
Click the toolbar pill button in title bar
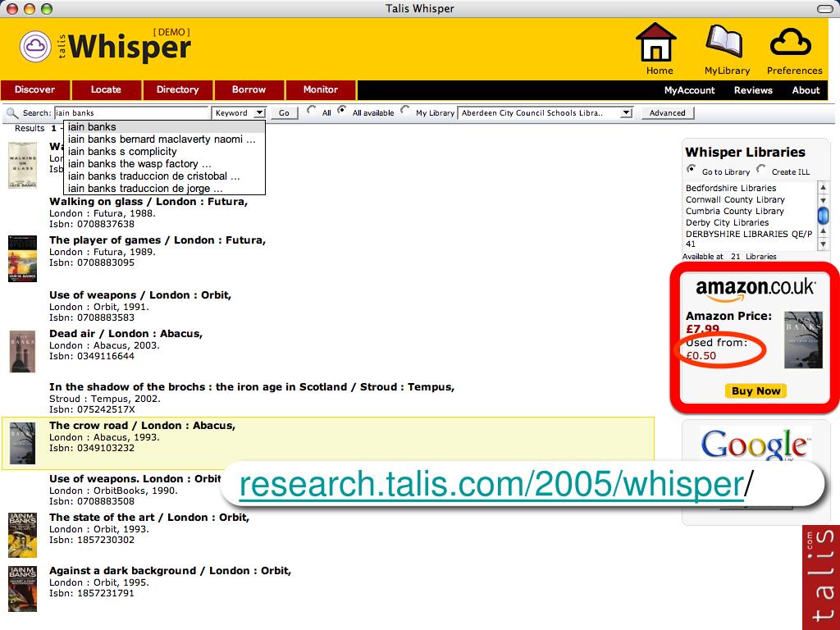click(x=825, y=8)
